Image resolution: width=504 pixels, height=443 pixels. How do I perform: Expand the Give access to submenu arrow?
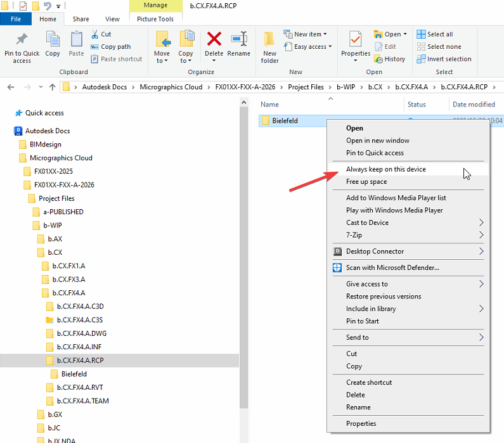(x=481, y=284)
